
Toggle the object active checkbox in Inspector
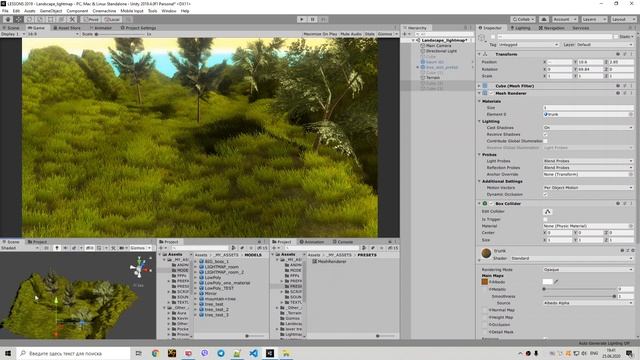coord(493,36)
